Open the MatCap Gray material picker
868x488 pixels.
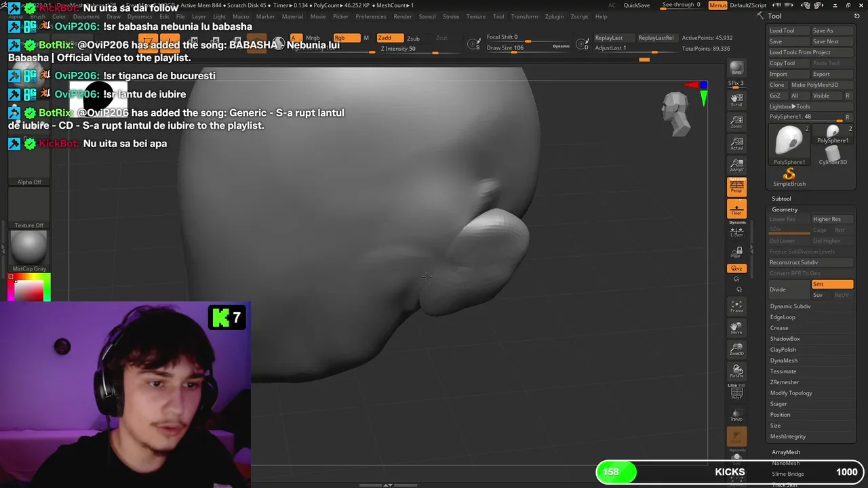pos(29,251)
